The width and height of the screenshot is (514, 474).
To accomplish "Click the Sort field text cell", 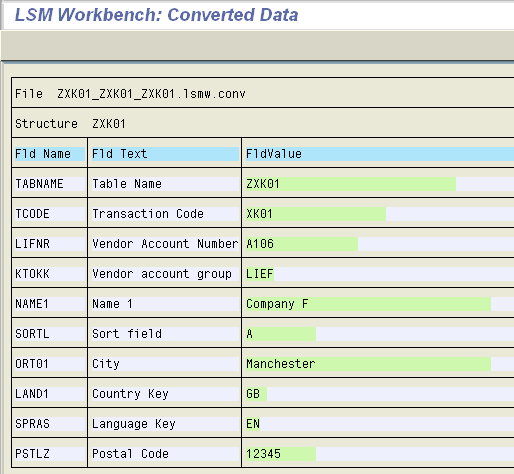I will tap(165, 334).
